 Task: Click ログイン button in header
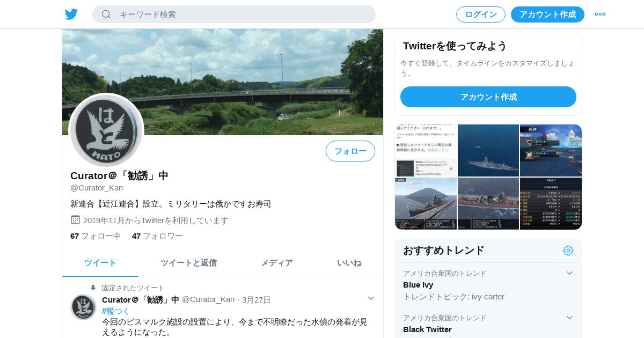click(x=481, y=14)
